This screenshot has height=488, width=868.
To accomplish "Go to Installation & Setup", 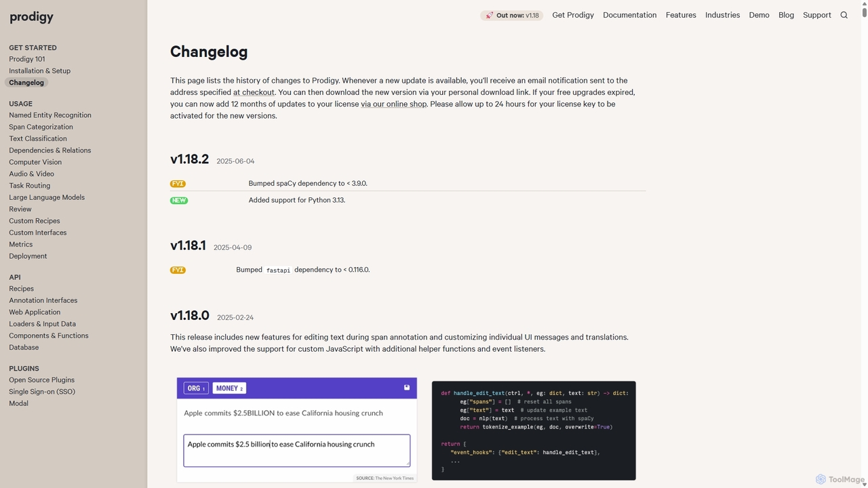I will (x=39, y=70).
